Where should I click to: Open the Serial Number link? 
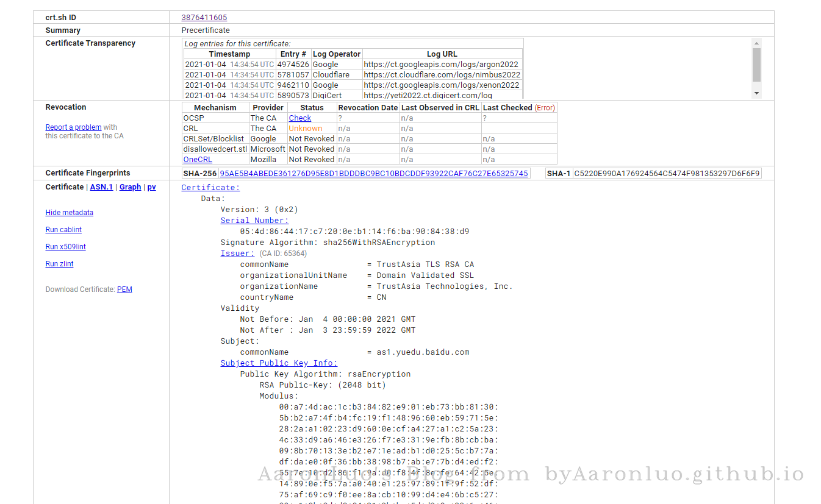(254, 221)
